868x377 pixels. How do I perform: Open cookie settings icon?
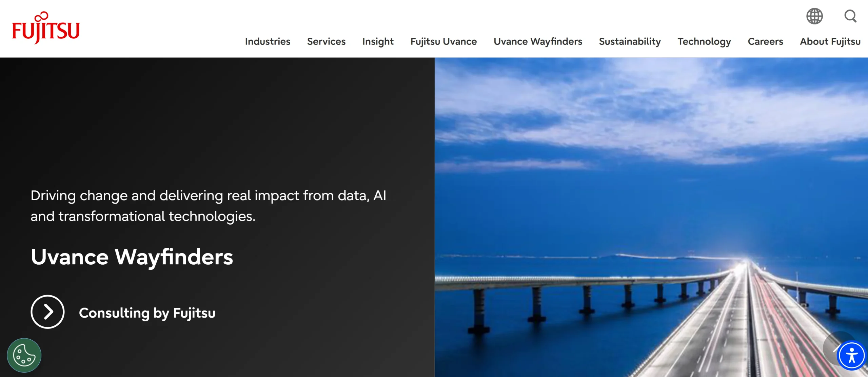point(24,355)
